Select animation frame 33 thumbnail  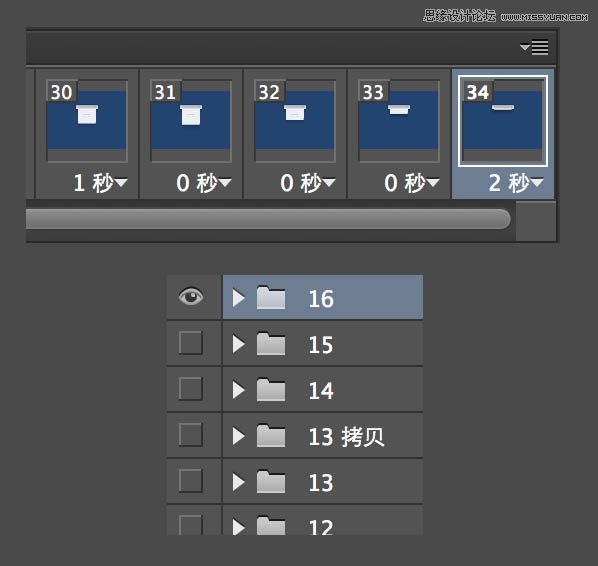click(399, 121)
